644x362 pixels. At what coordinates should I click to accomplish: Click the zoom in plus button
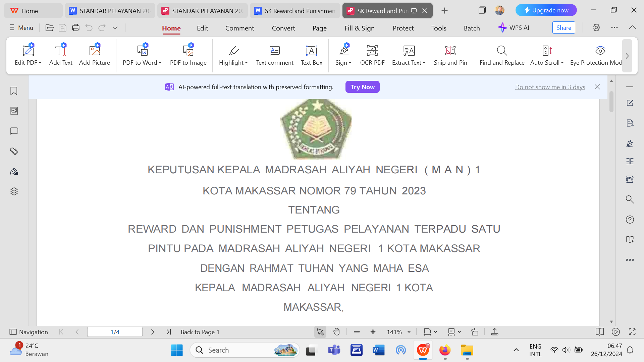click(373, 332)
